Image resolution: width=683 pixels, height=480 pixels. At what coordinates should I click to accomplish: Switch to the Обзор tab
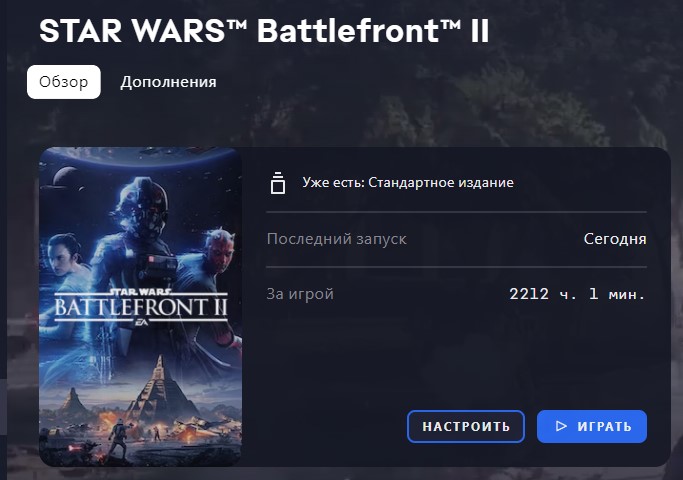click(64, 82)
